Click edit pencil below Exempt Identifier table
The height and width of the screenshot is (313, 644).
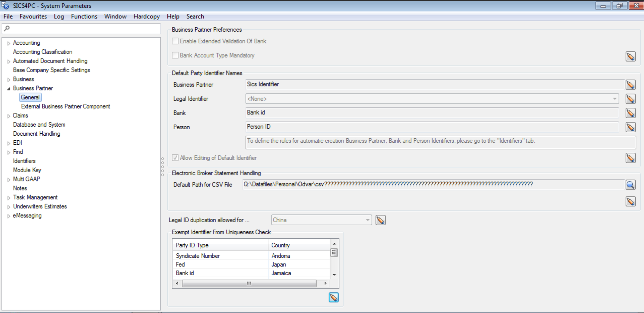click(x=333, y=298)
